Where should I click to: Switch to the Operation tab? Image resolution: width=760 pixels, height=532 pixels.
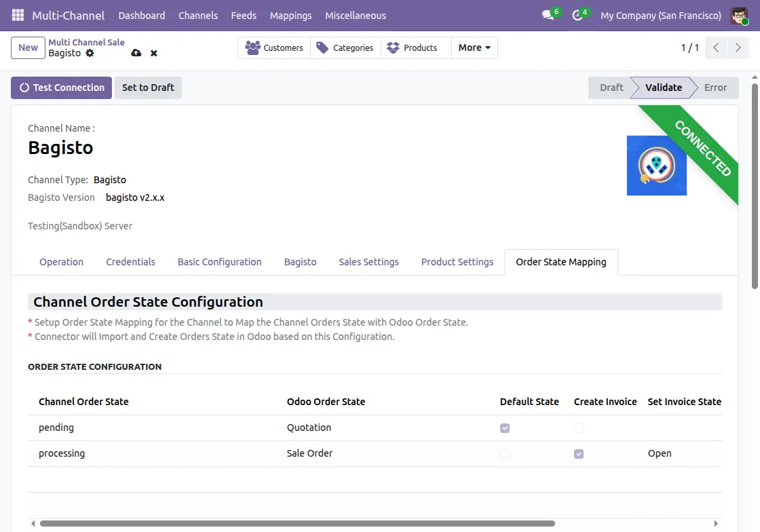[62, 262]
